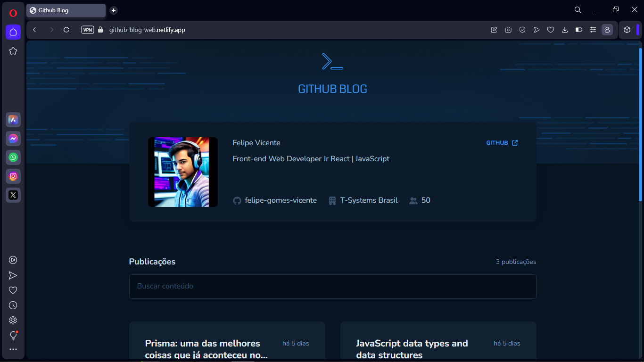Toggle the VPN badge in address bar

(88, 30)
